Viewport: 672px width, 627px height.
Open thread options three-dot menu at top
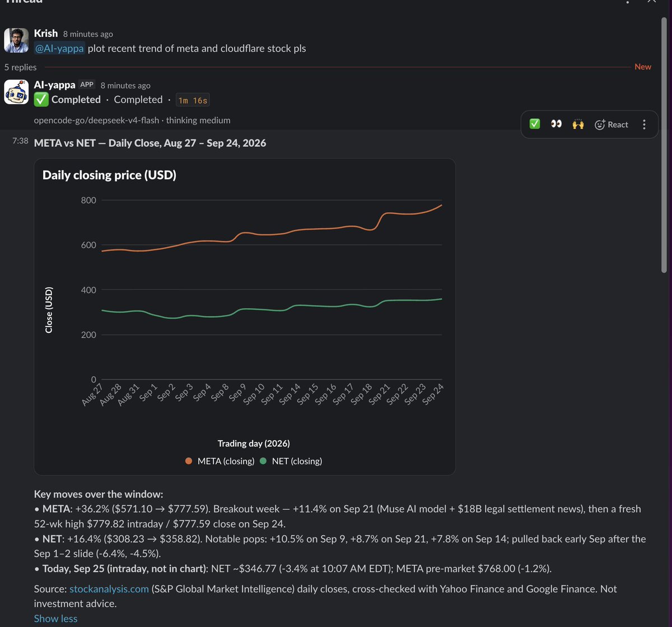[627, 2]
